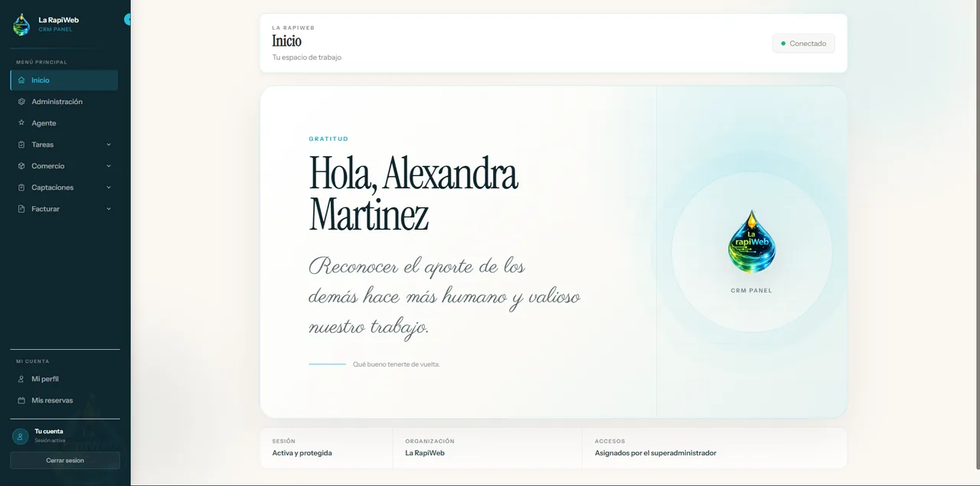Image resolution: width=980 pixels, height=486 pixels.
Task: Click the Agente star icon
Action: 21,123
